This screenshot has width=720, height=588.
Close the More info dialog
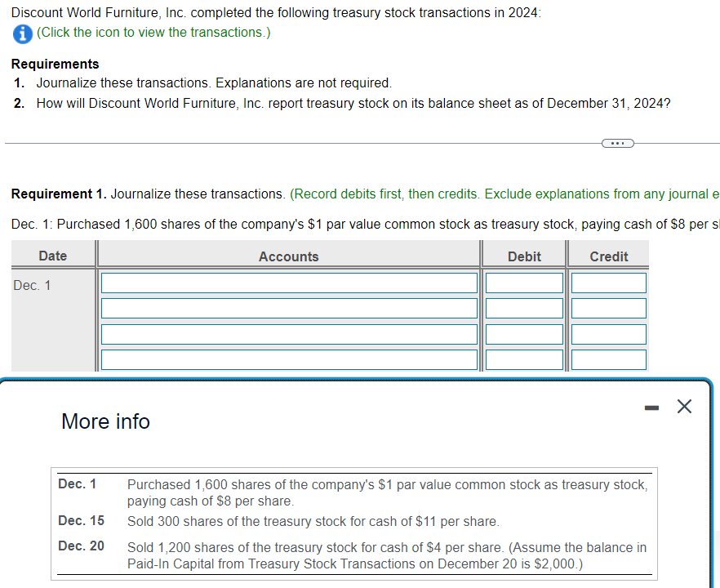coord(684,407)
